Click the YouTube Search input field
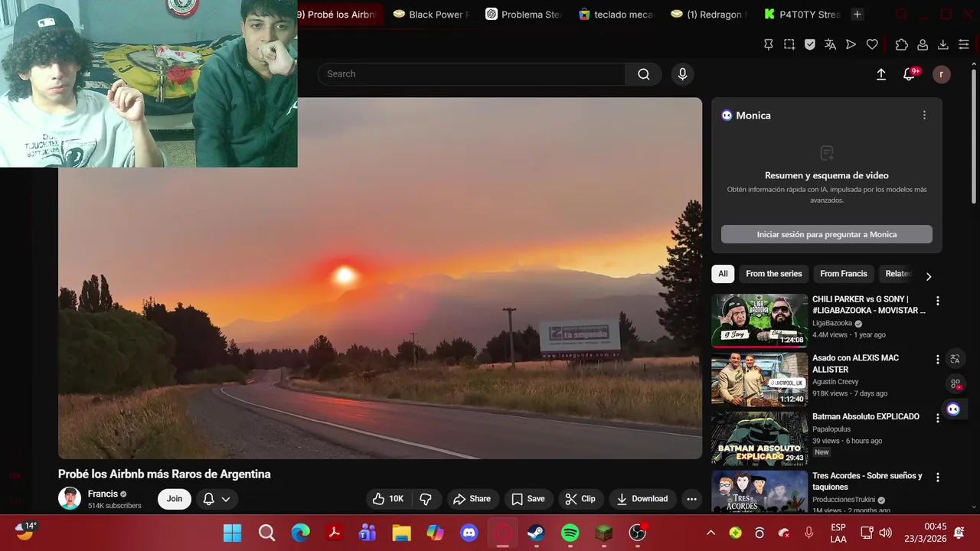 pos(472,74)
